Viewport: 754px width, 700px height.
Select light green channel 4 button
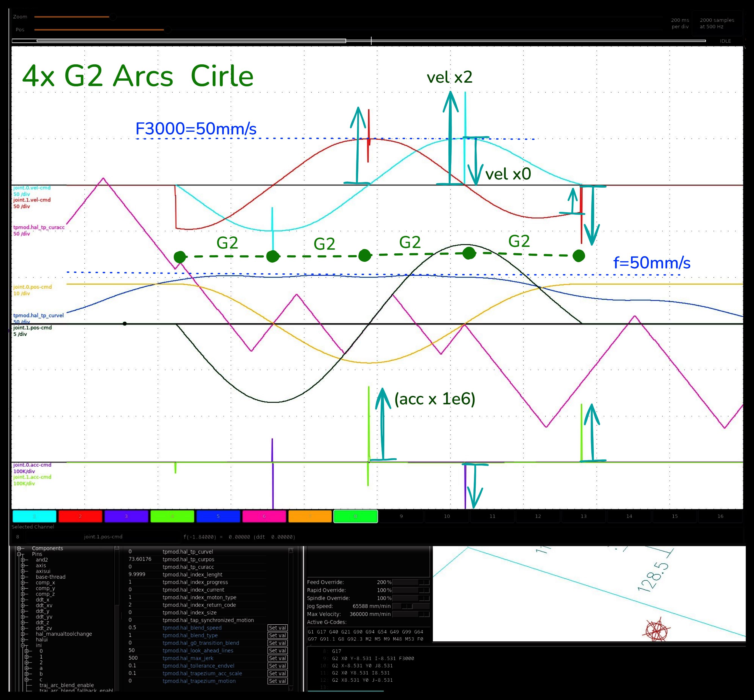[172, 516]
